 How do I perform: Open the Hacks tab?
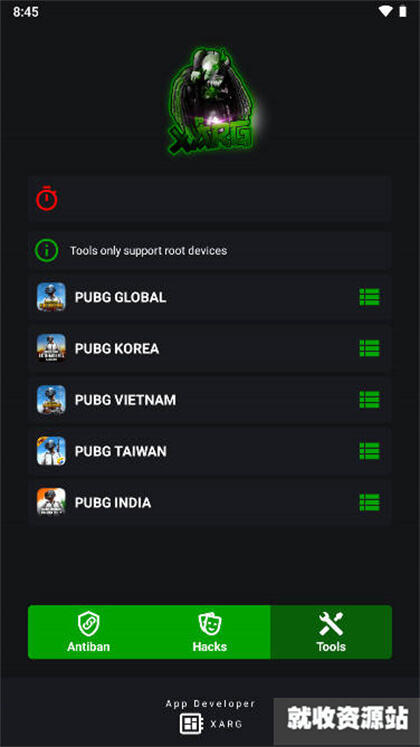pyautogui.click(x=210, y=632)
